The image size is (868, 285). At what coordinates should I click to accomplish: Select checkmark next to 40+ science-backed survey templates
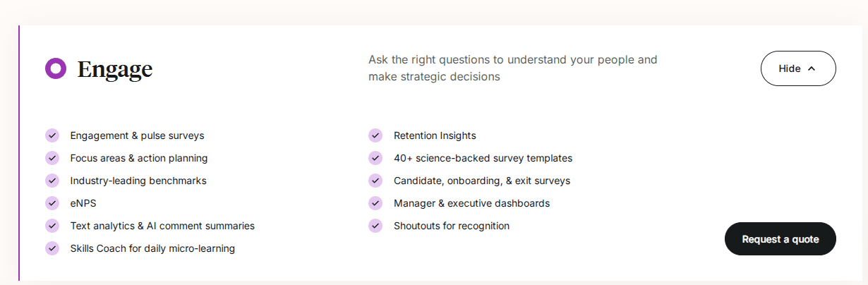(375, 158)
